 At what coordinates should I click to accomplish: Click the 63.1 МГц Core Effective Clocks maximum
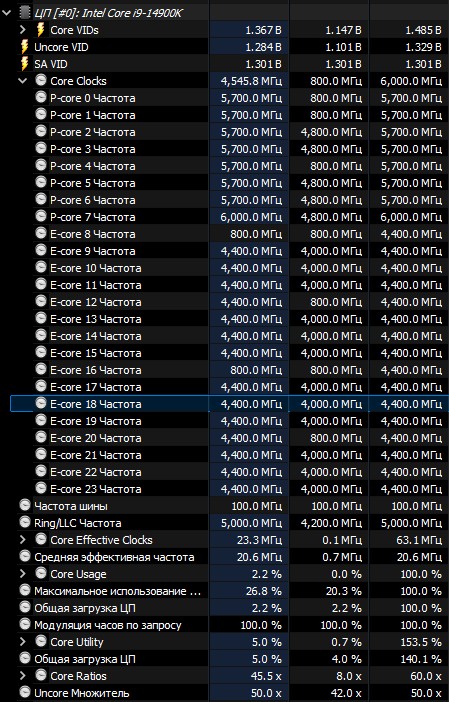tap(419, 540)
